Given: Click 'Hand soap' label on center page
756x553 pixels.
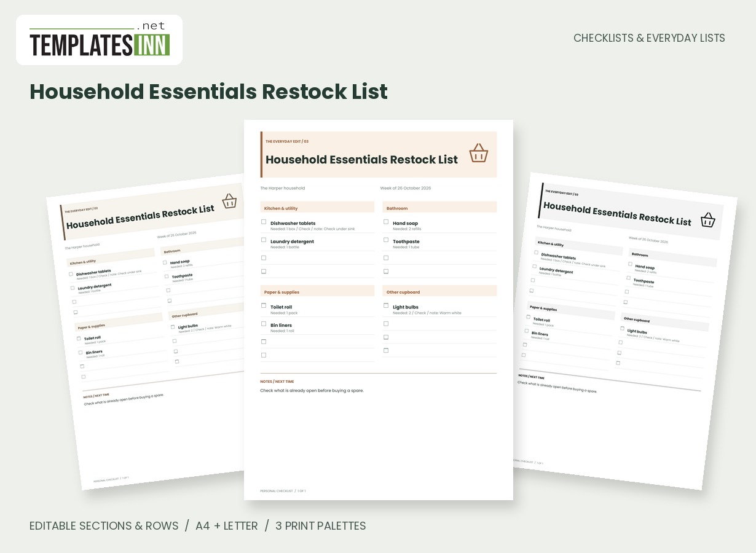Looking at the screenshot, I should pyautogui.click(x=406, y=224).
